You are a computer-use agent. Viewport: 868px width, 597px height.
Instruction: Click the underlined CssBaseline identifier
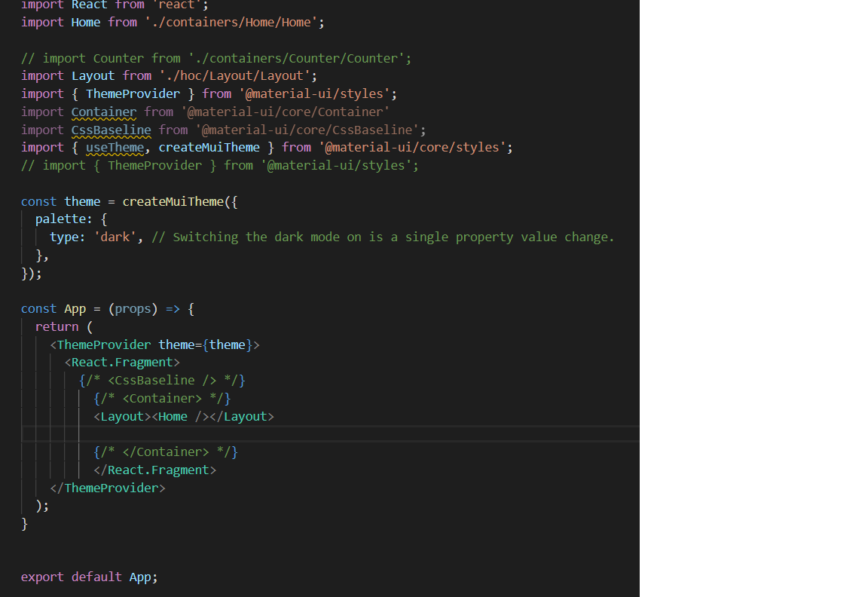pyautogui.click(x=111, y=130)
